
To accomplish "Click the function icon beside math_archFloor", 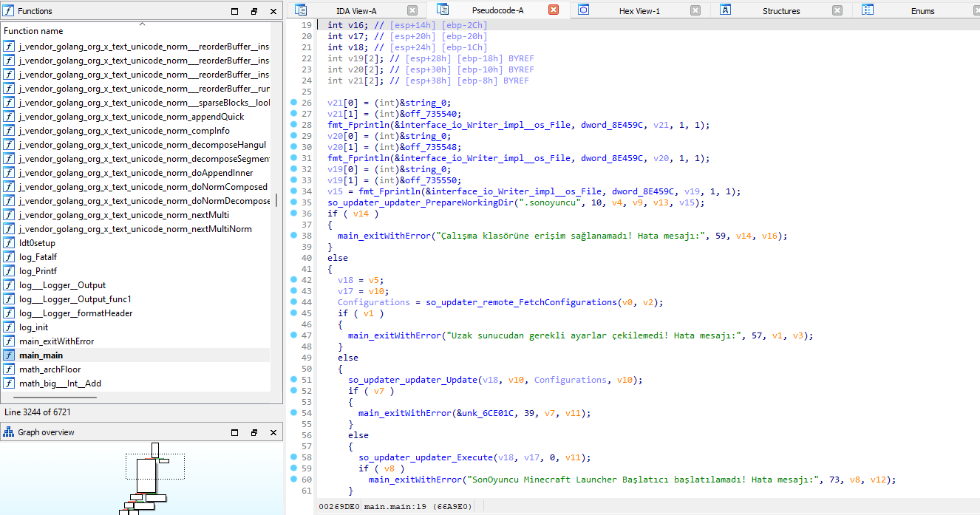I will click(9, 369).
